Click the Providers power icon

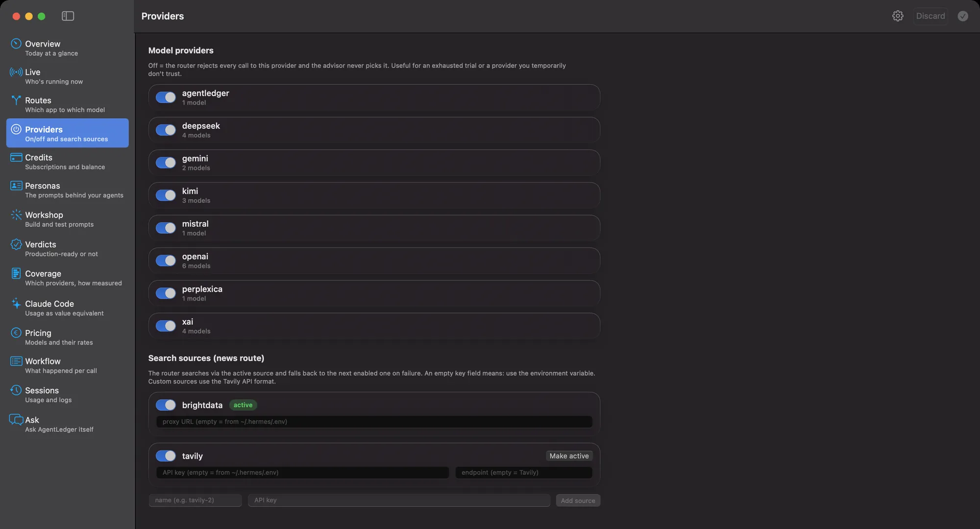coord(16,129)
